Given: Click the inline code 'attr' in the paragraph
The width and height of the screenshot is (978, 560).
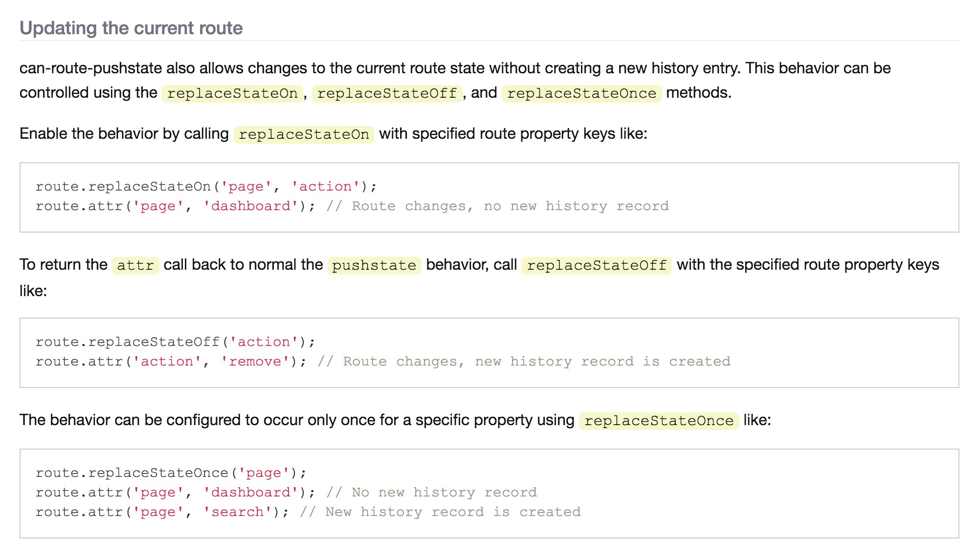Looking at the screenshot, I should coord(135,265).
